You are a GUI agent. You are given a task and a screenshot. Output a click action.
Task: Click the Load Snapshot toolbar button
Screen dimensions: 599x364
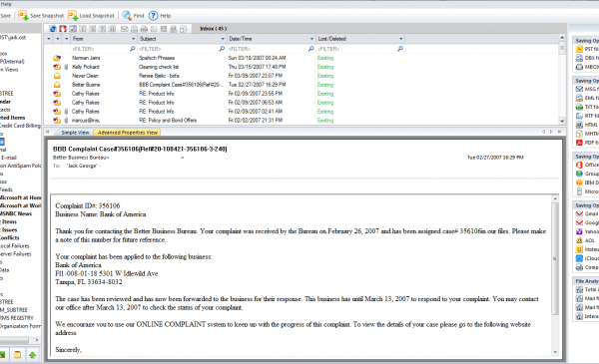click(x=91, y=16)
